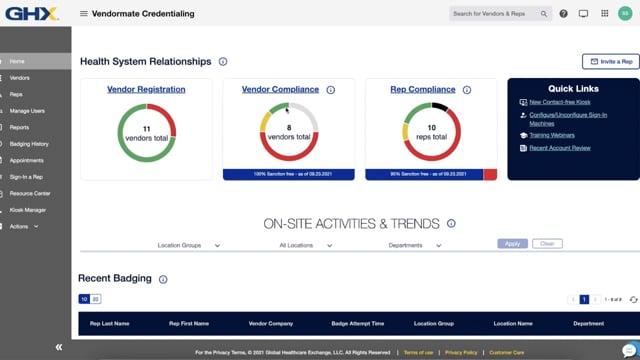The width and height of the screenshot is (640, 360).
Task: Show info icon beside Rep Compliance
Action: click(467, 90)
